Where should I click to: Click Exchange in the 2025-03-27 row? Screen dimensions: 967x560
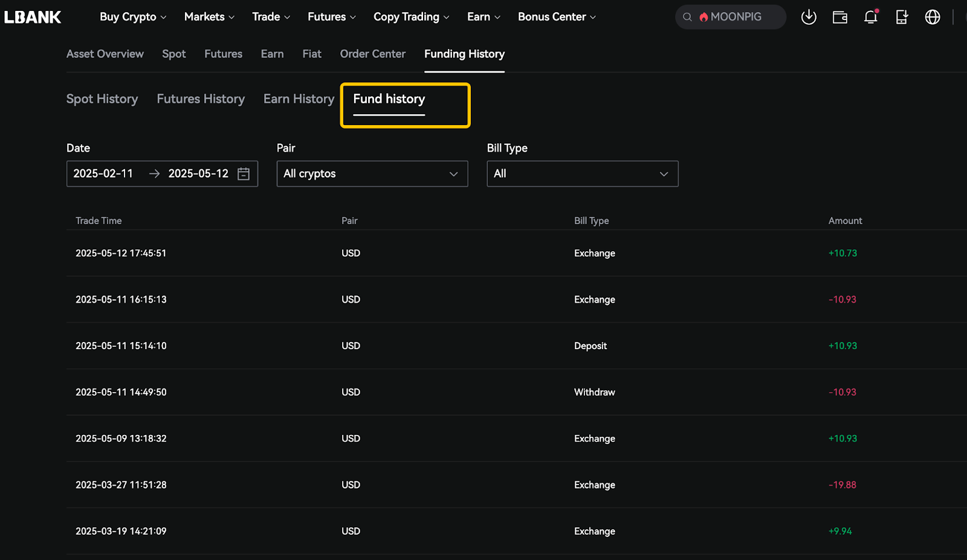tap(595, 485)
